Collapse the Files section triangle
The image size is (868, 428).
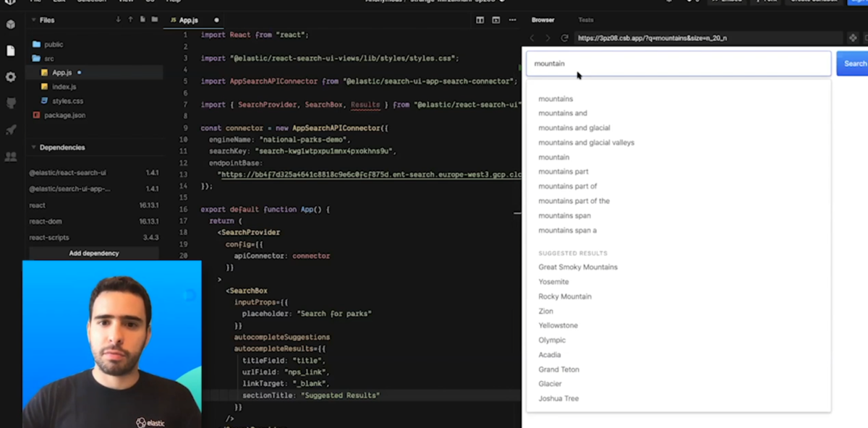33,20
